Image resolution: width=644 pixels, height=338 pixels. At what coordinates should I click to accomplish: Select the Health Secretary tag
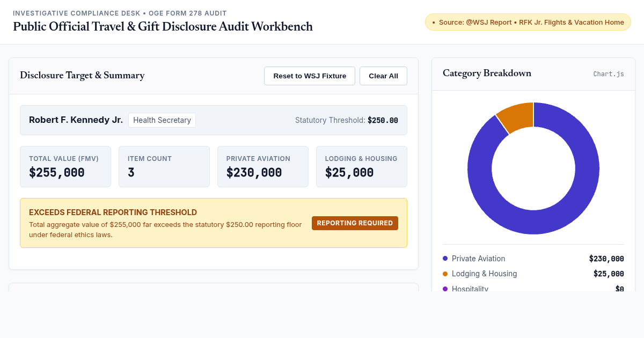(x=162, y=120)
